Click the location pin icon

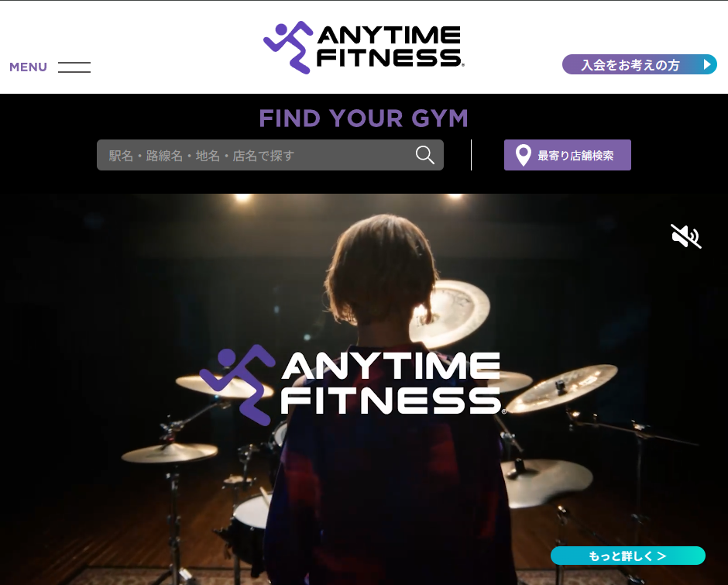(524, 155)
